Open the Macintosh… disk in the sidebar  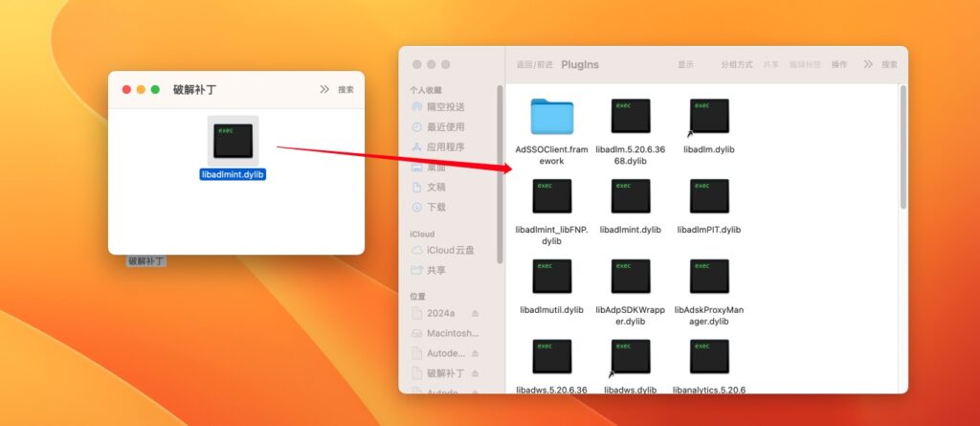(445, 333)
